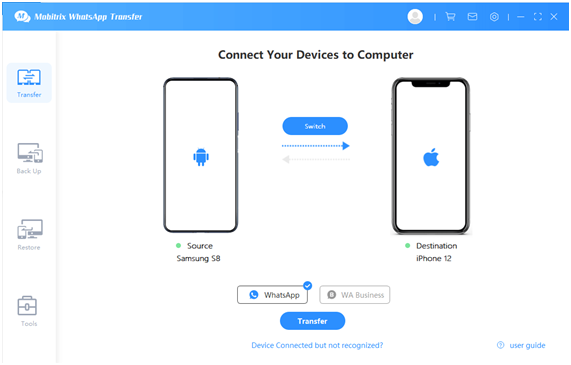Click the blue right-pointing transfer arrow
The height and width of the screenshot is (365, 571).
pyautogui.click(x=316, y=146)
